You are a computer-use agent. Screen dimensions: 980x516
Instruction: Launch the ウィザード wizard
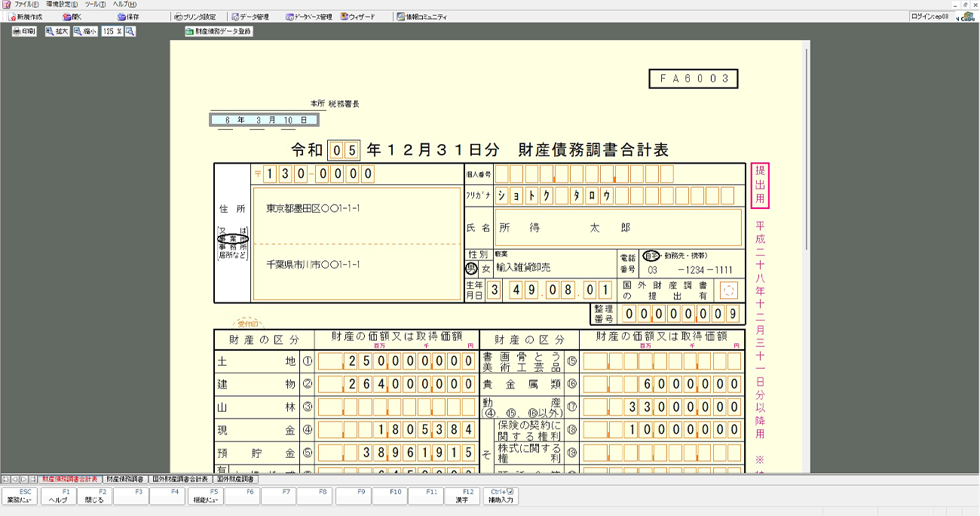pyautogui.click(x=357, y=17)
